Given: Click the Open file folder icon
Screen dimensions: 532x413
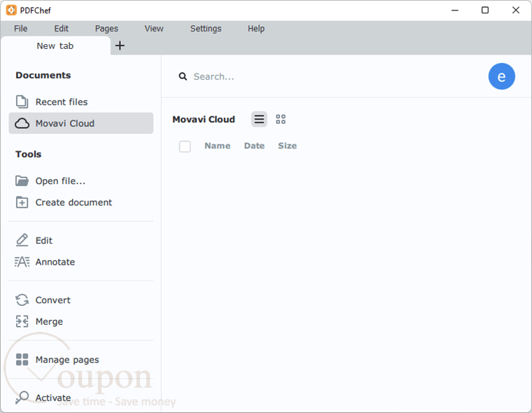Looking at the screenshot, I should point(22,181).
